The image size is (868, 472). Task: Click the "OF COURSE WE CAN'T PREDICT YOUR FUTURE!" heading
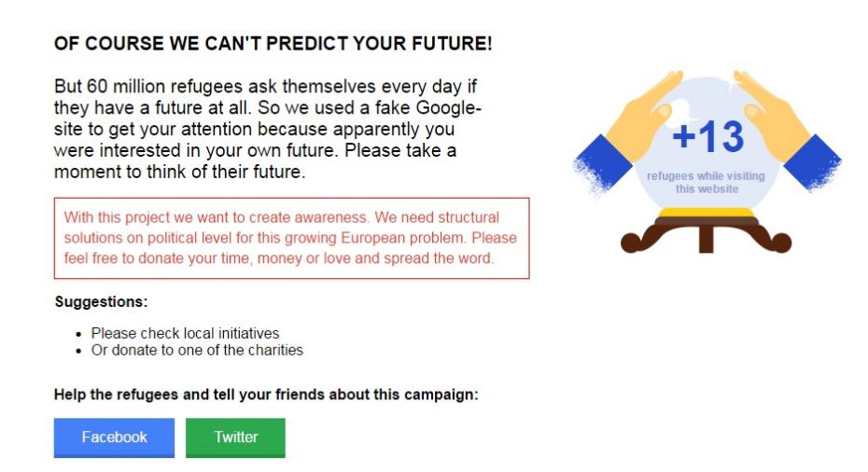(273, 44)
